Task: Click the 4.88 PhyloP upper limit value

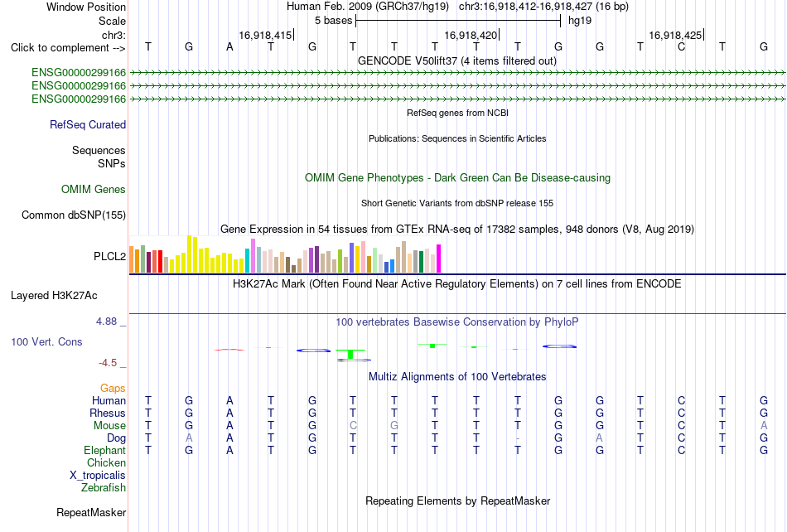Action: tap(106, 322)
